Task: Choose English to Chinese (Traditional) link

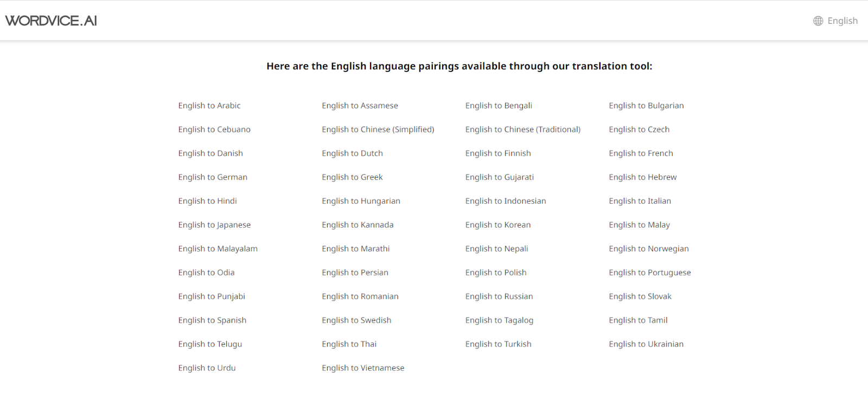Action: (x=522, y=130)
